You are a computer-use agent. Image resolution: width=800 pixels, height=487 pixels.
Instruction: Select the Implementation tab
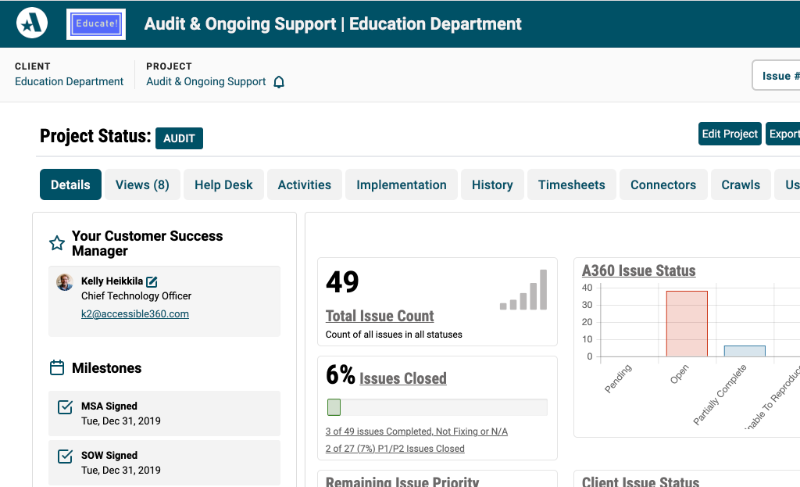402,185
